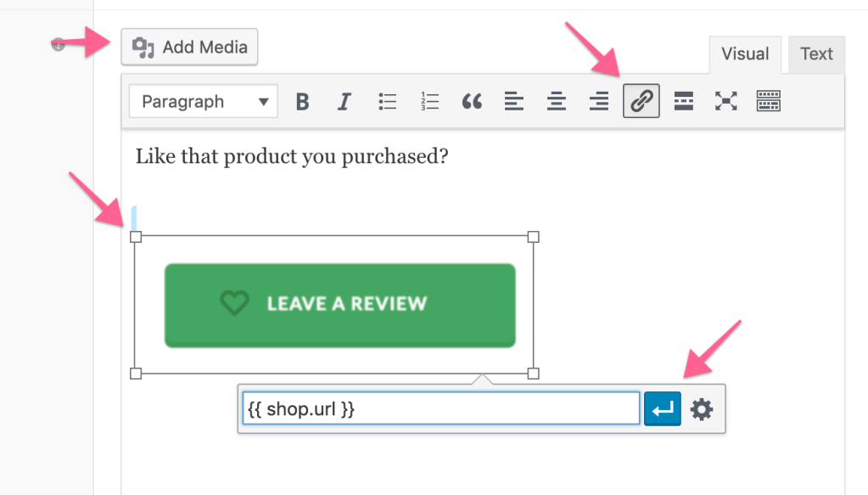Enter distraction-free fullscreen writing mode

[x=725, y=101]
